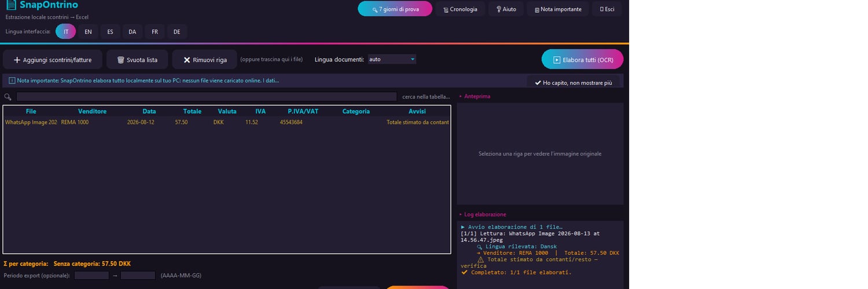This screenshot has height=289, width=868.
Task: Sort table by Venditore column header
Action: 93,111
